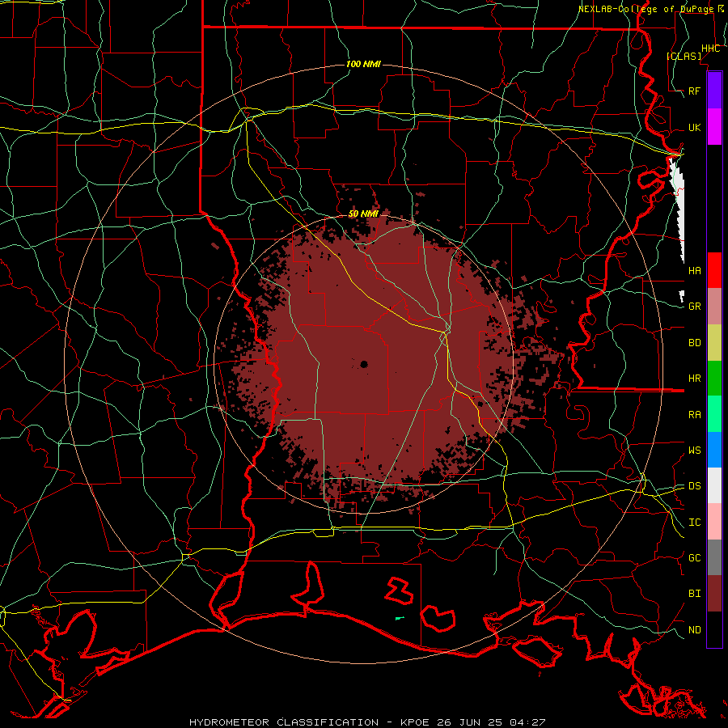This screenshot has width=728, height=728.
Task: Click the black radar site dot at center
Action: point(363,365)
